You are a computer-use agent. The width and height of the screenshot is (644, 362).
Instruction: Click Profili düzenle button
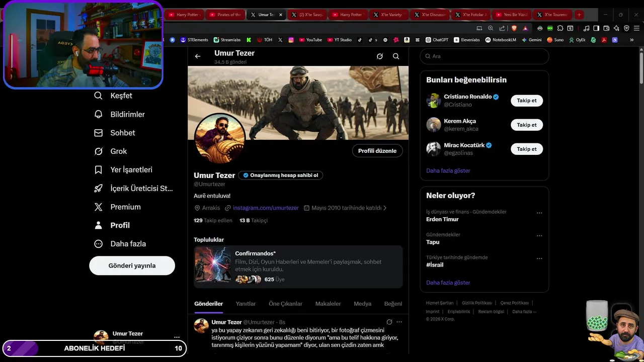(x=377, y=151)
